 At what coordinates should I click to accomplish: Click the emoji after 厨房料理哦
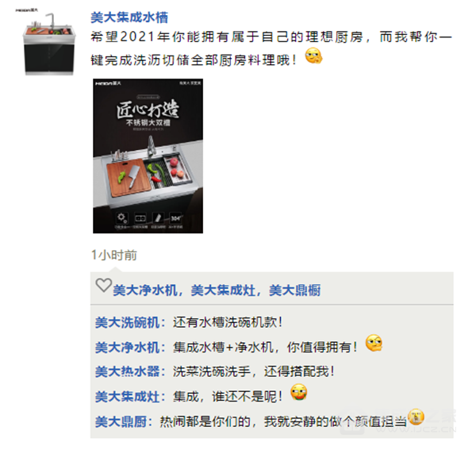tap(313, 56)
